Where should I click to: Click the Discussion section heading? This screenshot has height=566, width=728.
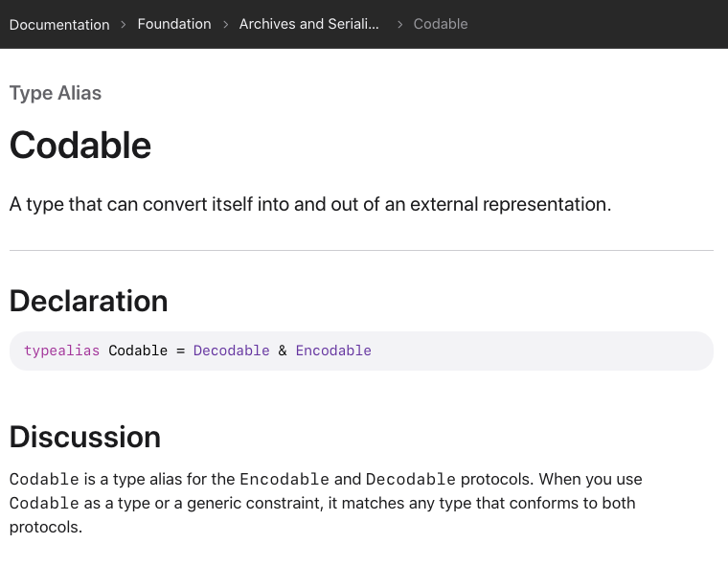pos(85,437)
